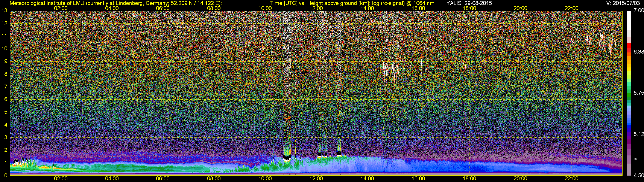Click the 3 km height axis label
The width and height of the screenshot is (644, 182).
click(x=6, y=137)
